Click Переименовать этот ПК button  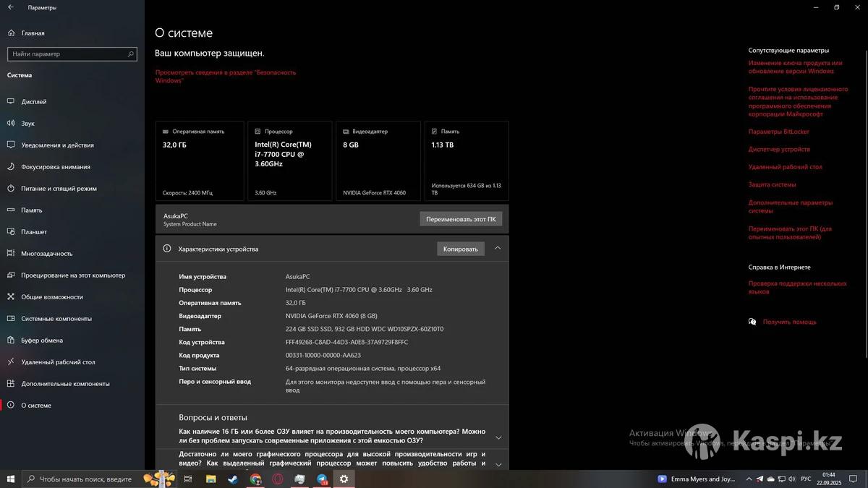[461, 219]
